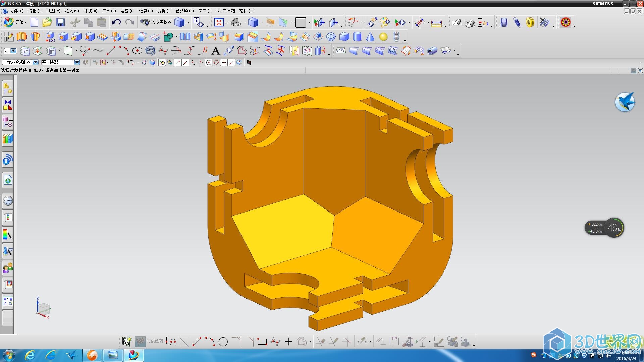Open the History clock sidebar tab
This screenshot has height=362, width=644.
coord(8,201)
